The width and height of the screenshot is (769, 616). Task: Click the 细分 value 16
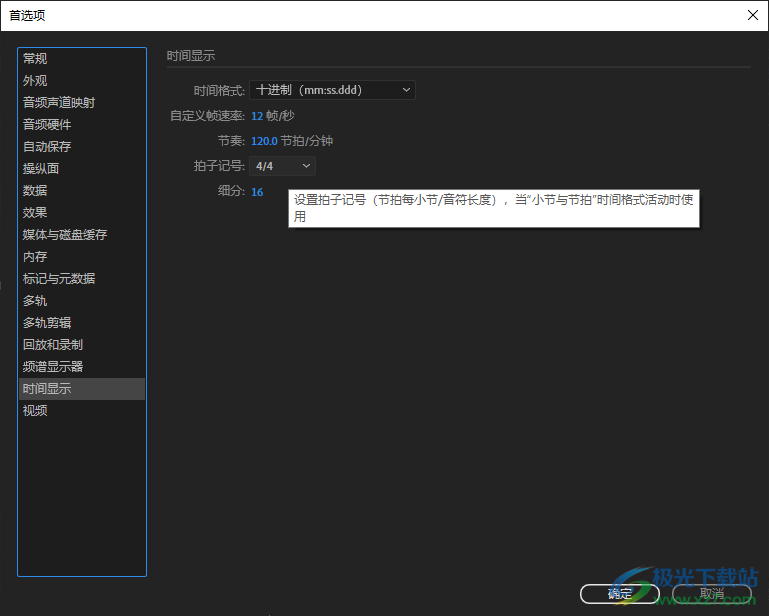(257, 192)
